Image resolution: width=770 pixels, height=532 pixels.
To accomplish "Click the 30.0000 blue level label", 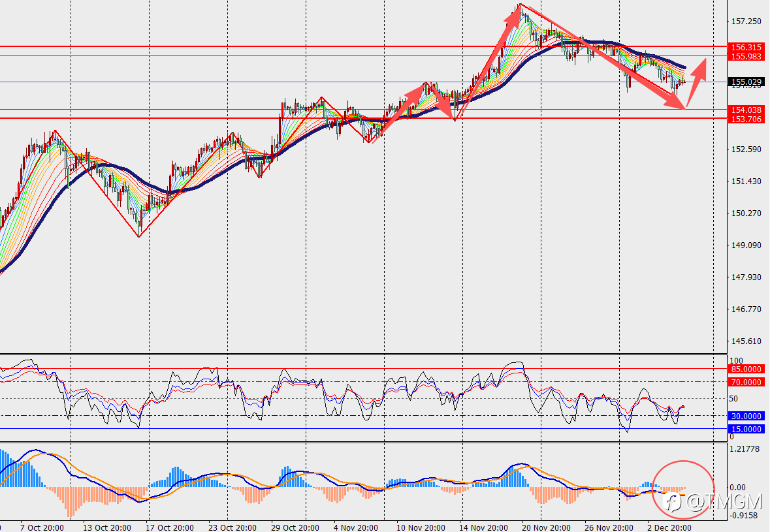I will pyautogui.click(x=746, y=416).
